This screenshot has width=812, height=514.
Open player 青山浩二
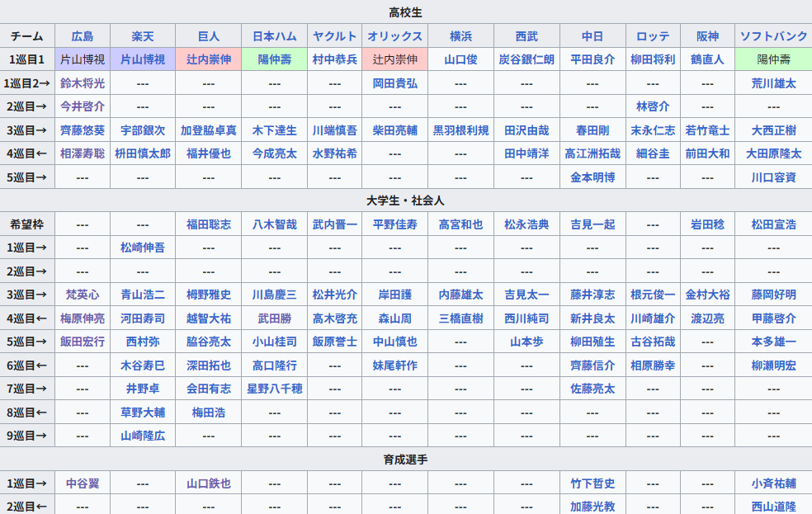coord(143,295)
